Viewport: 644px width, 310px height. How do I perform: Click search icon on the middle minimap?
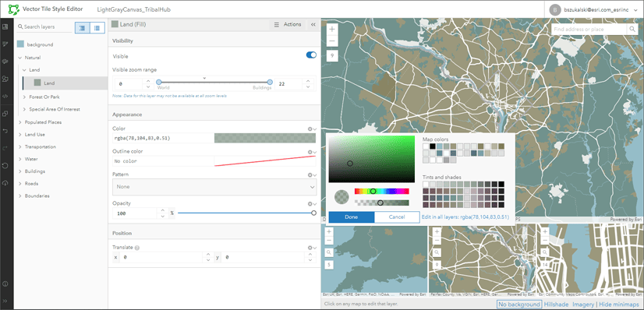[437, 252]
